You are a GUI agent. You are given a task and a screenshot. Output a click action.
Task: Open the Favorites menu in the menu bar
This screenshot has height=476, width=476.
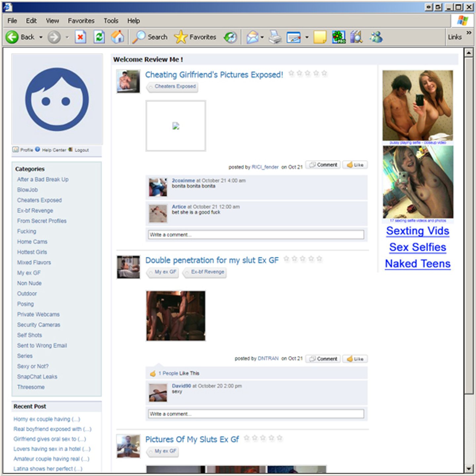coord(81,21)
